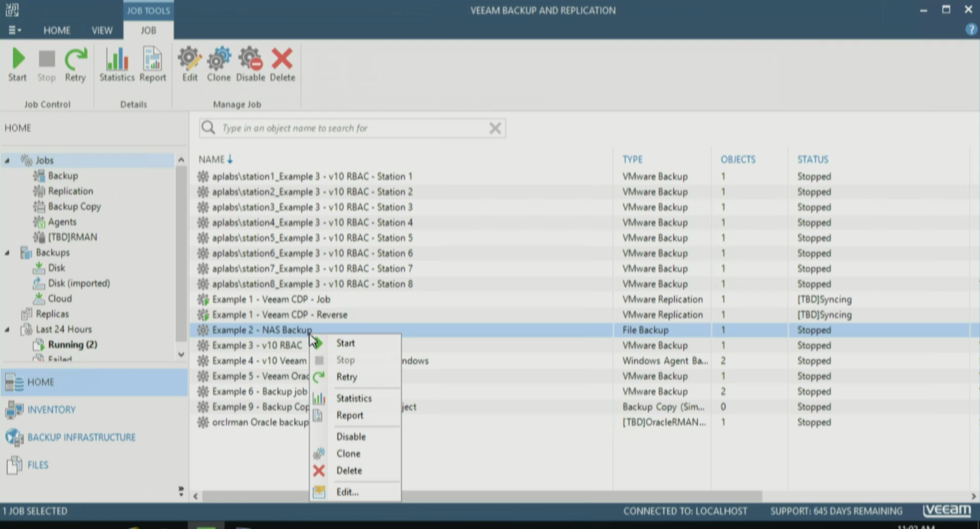The height and width of the screenshot is (529, 980).
Task: Open the help question mark icon
Action: (971, 30)
